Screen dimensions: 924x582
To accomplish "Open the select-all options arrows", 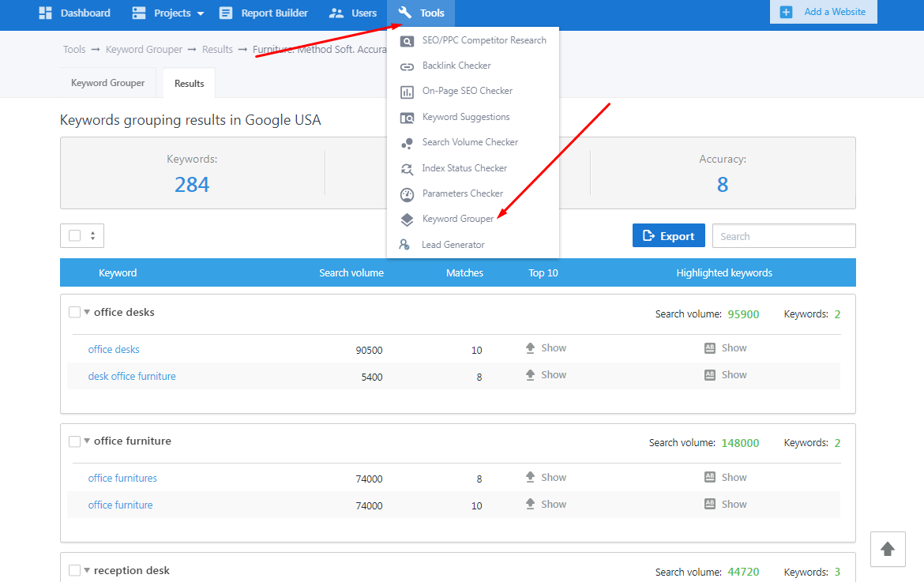I will click(92, 235).
